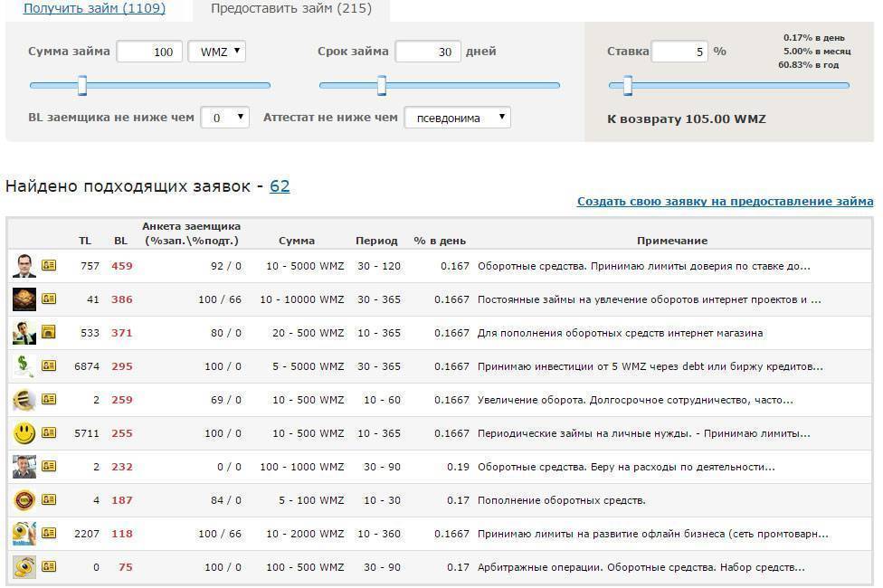Click the interest rate slider handle
Screen dimensions: 883x588
[627, 86]
